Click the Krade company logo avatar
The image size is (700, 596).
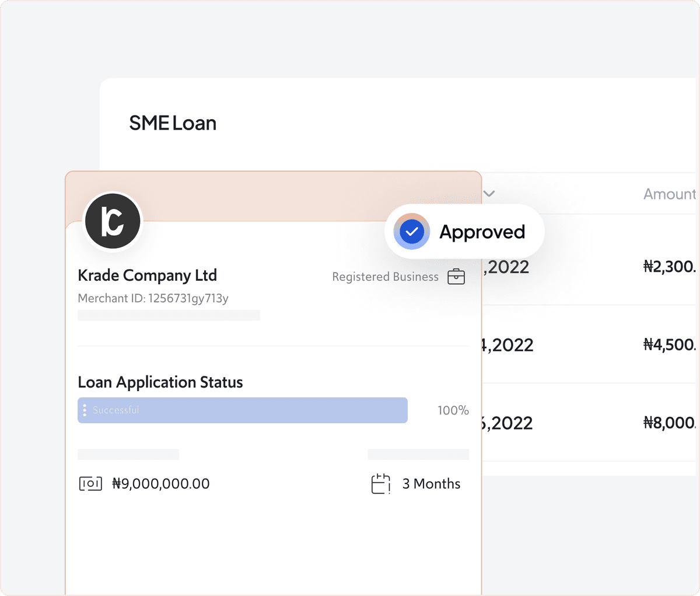(113, 222)
